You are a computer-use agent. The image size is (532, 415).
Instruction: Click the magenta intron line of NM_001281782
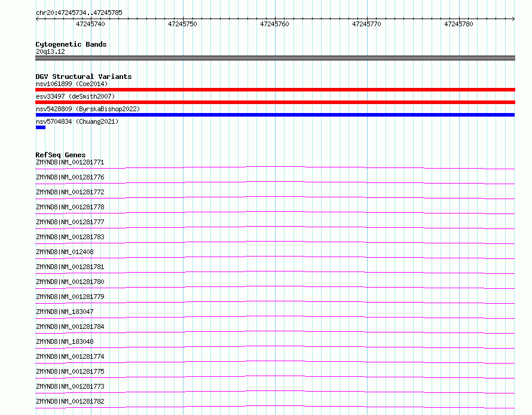pyautogui.click(x=275, y=405)
